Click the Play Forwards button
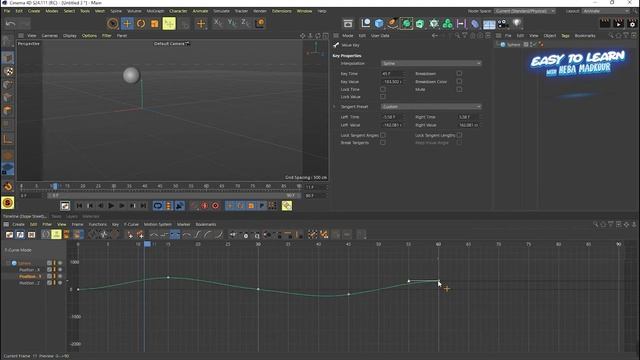640x360 pixels. (111, 206)
